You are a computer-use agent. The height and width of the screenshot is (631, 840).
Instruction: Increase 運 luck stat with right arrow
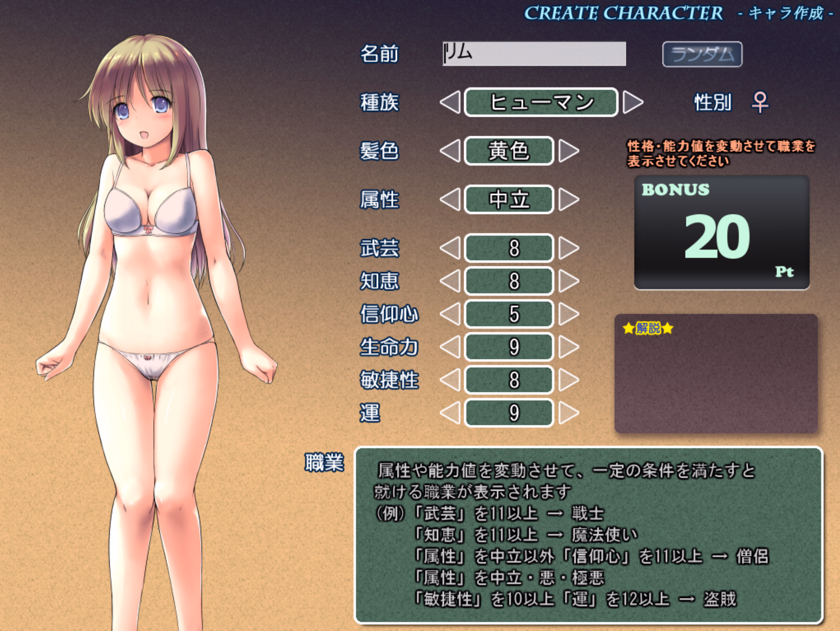click(x=569, y=413)
